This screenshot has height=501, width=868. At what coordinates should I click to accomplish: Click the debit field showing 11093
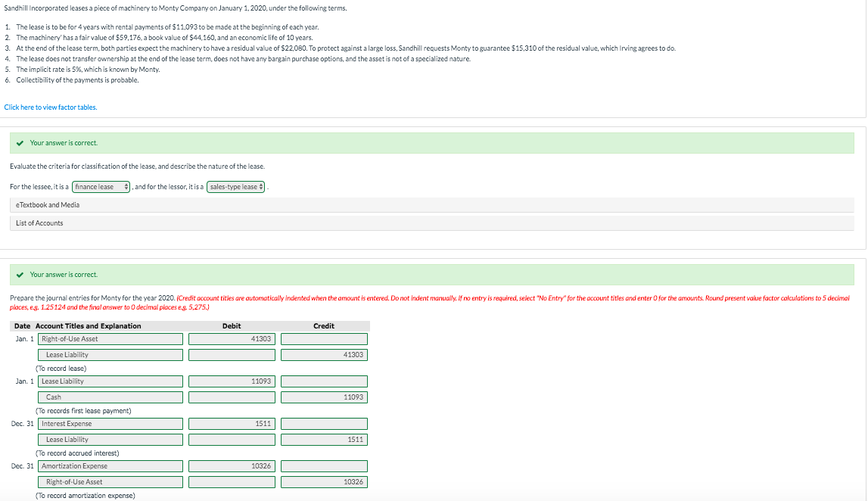pos(232,381)
